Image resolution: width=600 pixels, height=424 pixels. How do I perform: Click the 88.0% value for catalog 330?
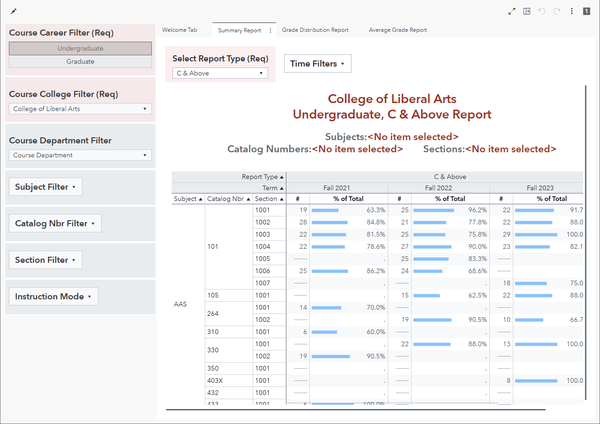(478, 344)
